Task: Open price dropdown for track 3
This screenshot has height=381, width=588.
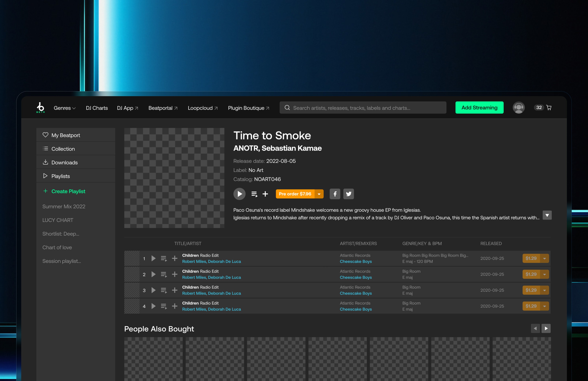Action: pos(544,290)
